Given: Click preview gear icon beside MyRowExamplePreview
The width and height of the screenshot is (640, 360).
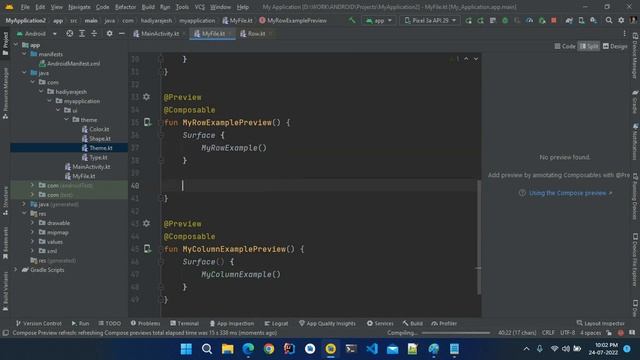Looking at the screenshot, I should pyautogui.click(x=147, y=97).
